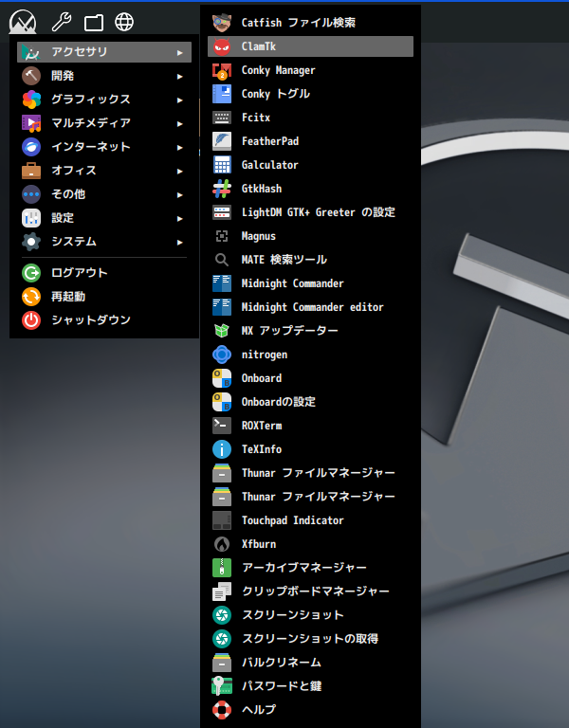Expand the インターネット submenu arrow
The image size is (569, 728).
coord(180,147)
